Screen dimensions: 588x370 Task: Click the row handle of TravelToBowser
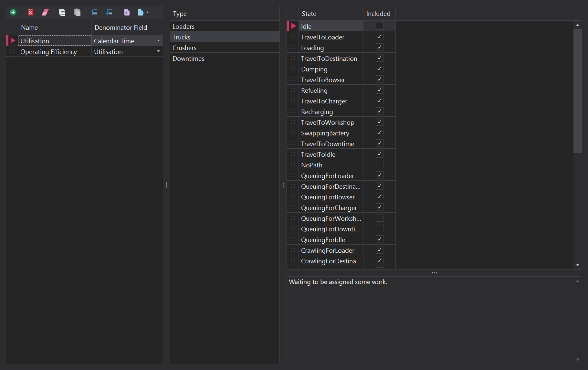coord(293,79)
